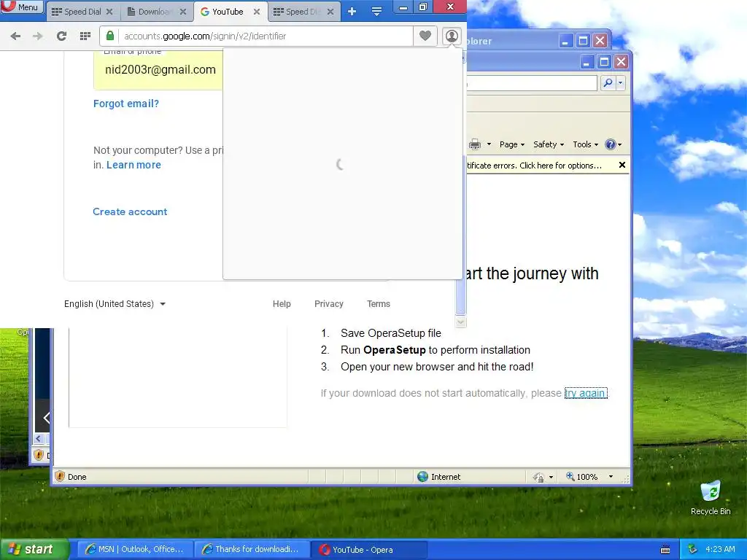Click the Create account link
This screenshot has width=747, height=560.
pos(130,212)
